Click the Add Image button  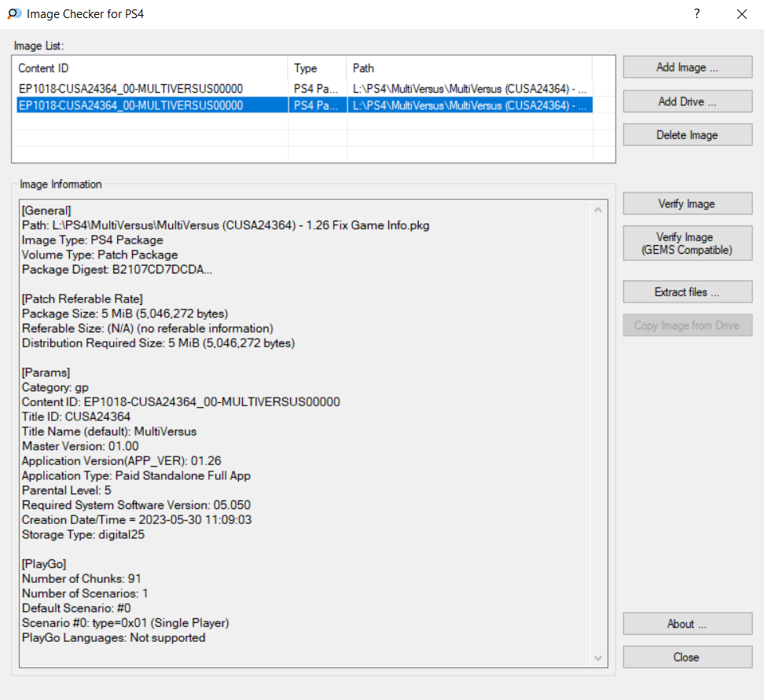click(687, 68)
